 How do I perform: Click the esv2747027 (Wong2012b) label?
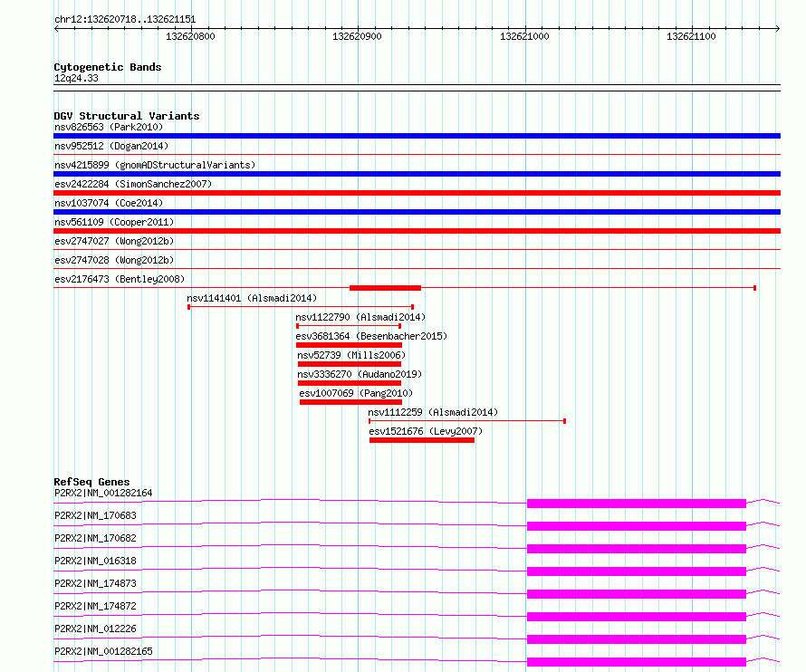(114, 241)
